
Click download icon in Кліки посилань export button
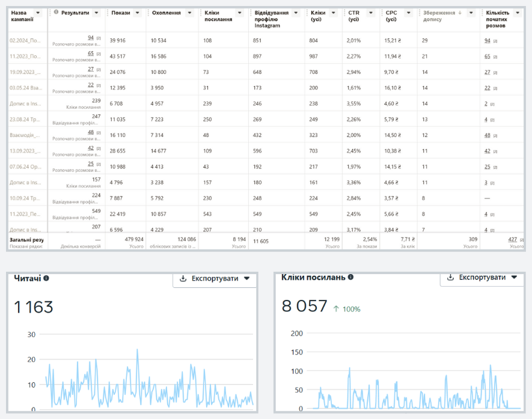tap(450, 277)
